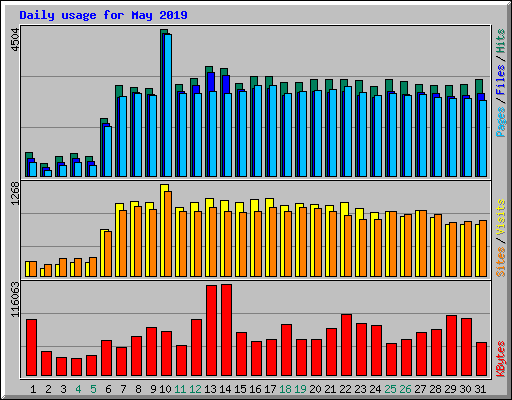512x400 pixels.
Task: Click day label 10 on the x-axis
Action: pos(165,389)
